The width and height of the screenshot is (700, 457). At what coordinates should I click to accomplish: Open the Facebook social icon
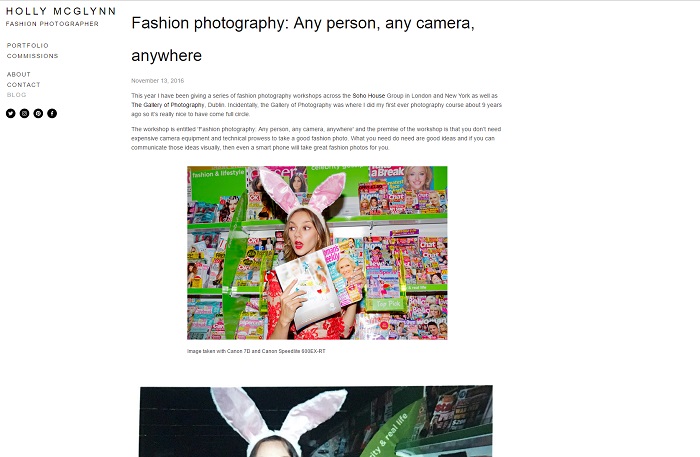coord(52,113)
